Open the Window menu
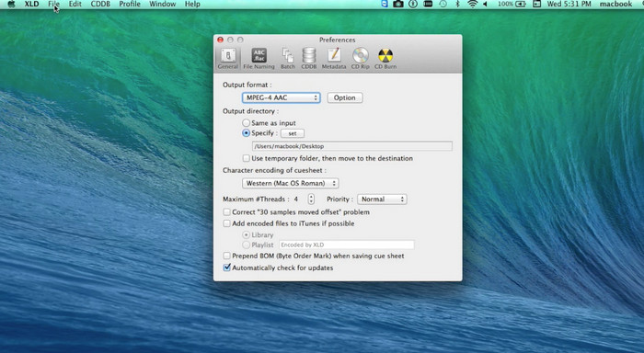Screen dimensions: 644x353 (162, 4)
